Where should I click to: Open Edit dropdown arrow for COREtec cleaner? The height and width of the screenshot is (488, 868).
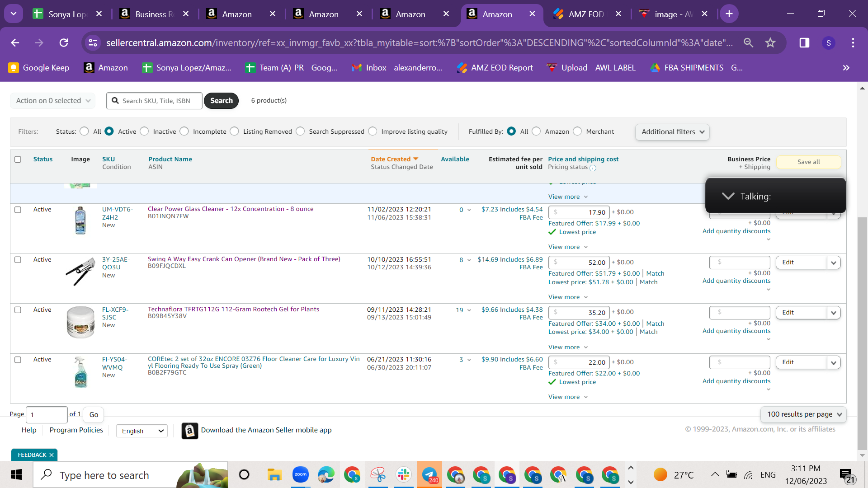[834, 362]
